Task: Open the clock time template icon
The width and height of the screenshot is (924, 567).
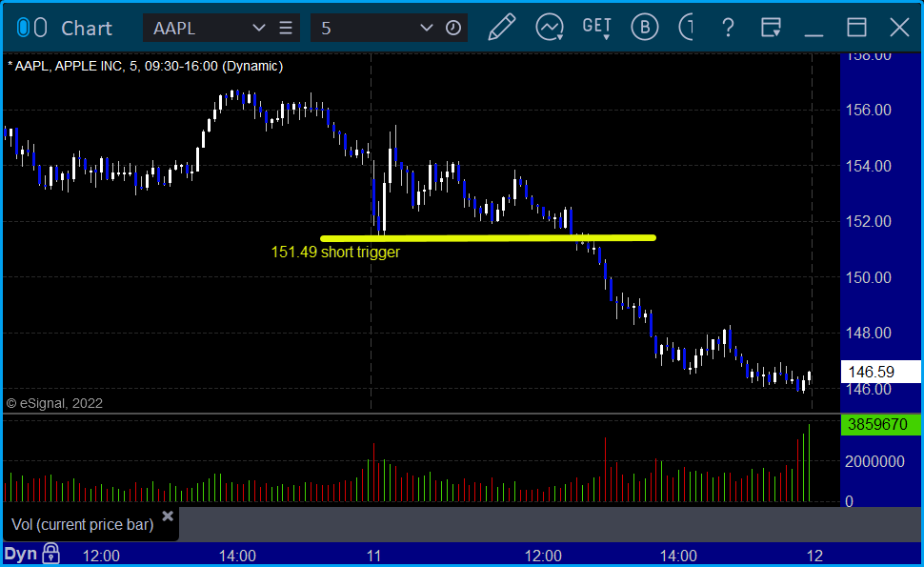Action: point(453,29)
